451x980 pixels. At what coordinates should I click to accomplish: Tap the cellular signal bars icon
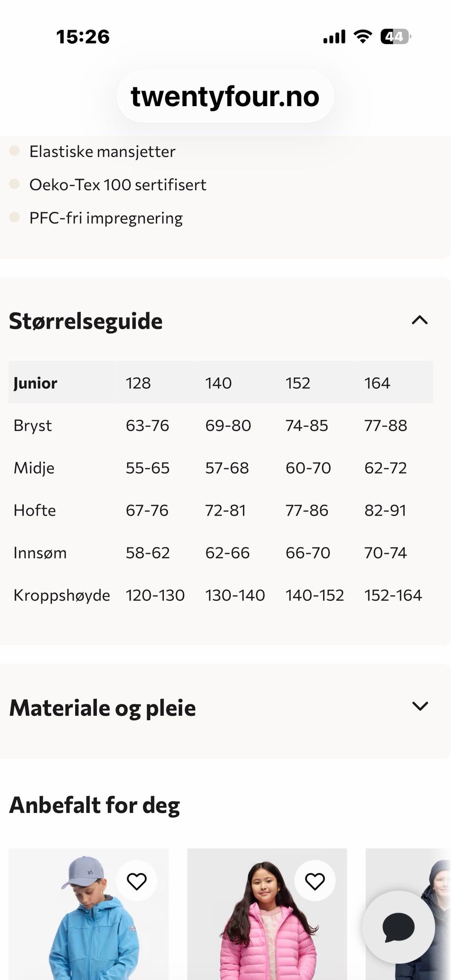click(334, 36)
